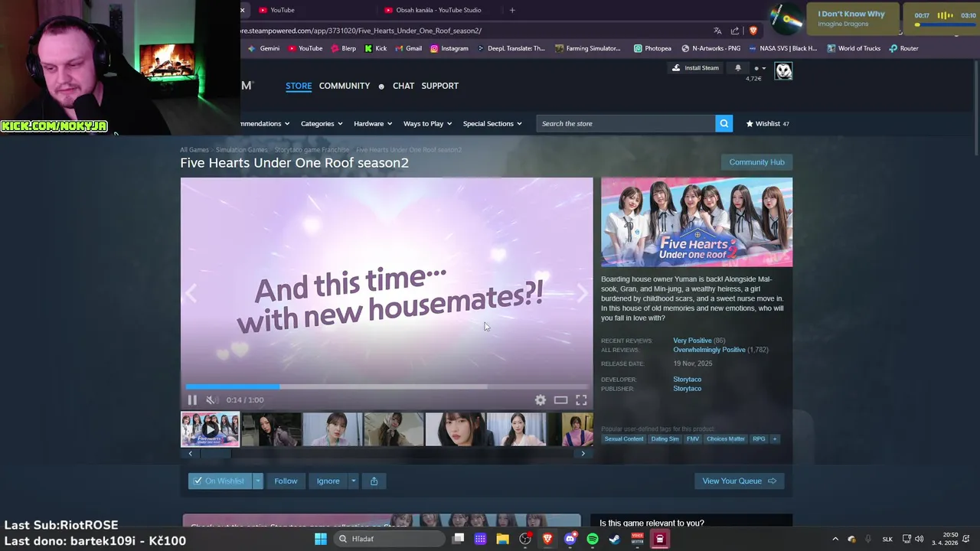Click the Community Hub button

click(x=756, y=162)
